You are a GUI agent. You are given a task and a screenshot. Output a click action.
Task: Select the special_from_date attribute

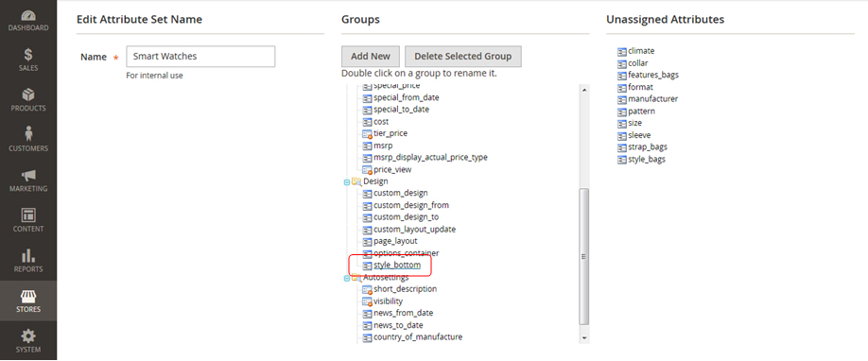[406, 97]
